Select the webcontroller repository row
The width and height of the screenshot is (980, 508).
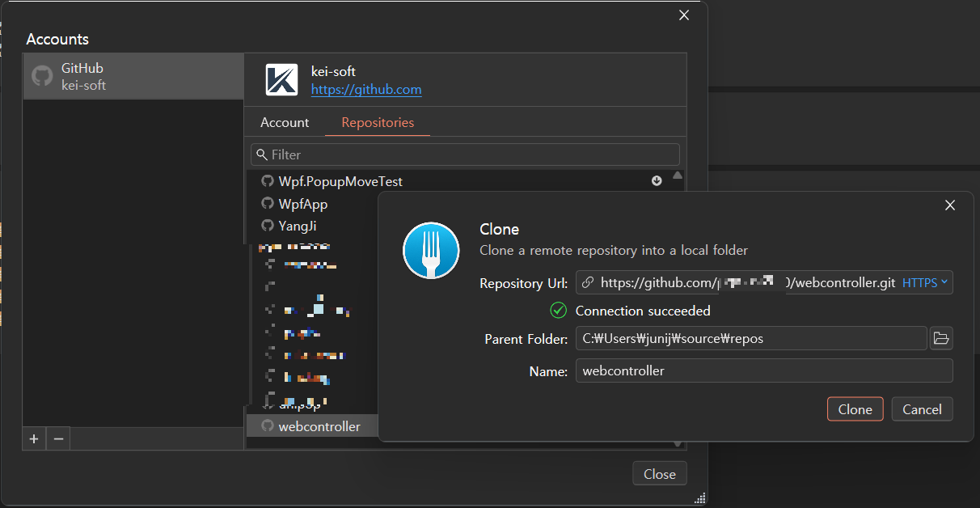pos(314,426)
